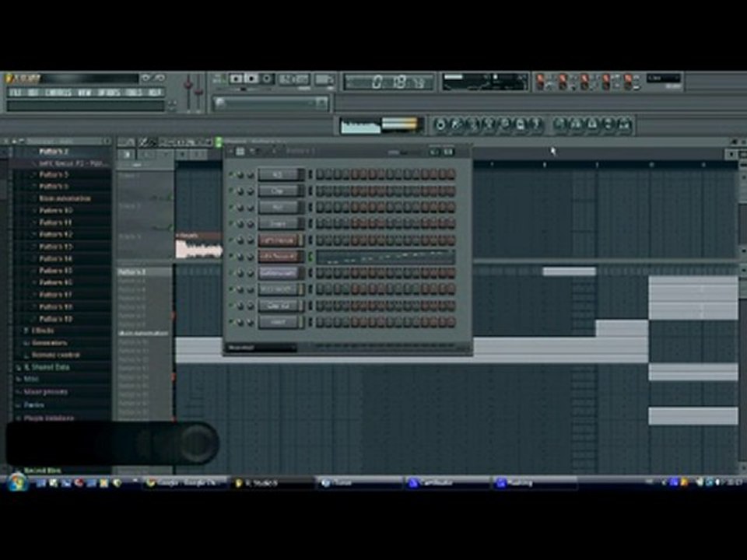Select Pattern 5 in the browser
747x560 pixels.
[x=54, y=175]
